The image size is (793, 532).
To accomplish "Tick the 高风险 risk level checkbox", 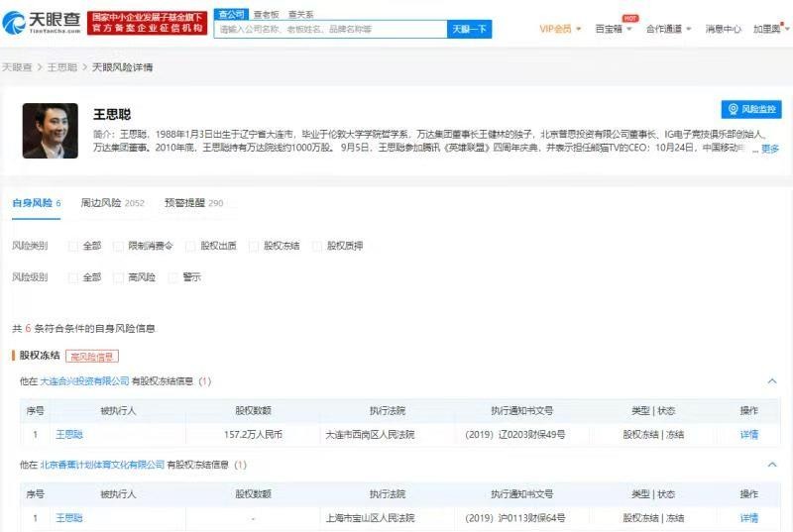I will (119, 277).
